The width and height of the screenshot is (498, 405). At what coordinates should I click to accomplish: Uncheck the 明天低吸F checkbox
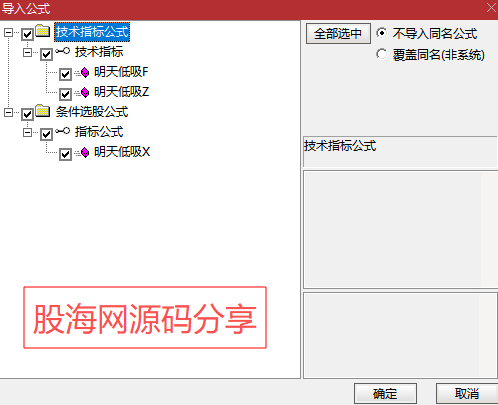coord(65,74)
